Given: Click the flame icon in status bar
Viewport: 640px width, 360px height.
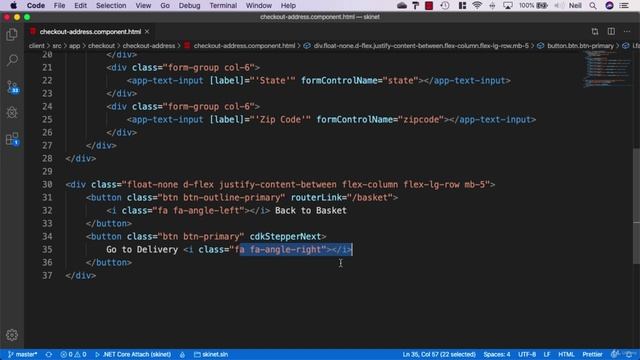Looking at the screenshot, I should click(x=182, y=354).
